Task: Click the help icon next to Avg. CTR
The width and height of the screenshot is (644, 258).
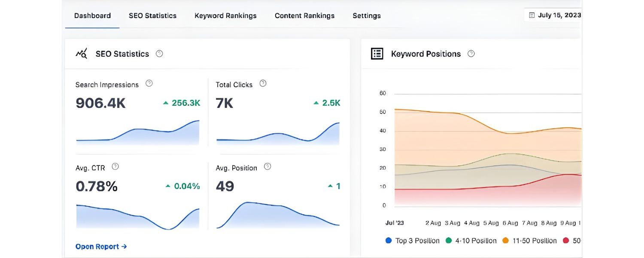Action: [115, 166]
